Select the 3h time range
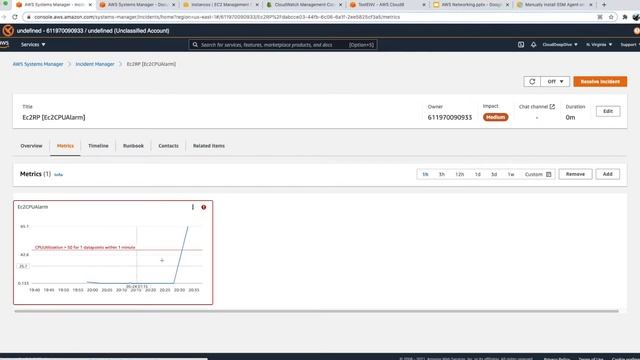This screenshot has width=640, height=360. coord(442,174)
